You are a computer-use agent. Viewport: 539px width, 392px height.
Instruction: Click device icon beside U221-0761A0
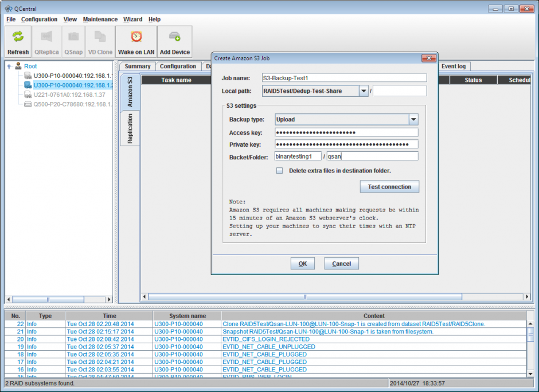tap(28, 95)
